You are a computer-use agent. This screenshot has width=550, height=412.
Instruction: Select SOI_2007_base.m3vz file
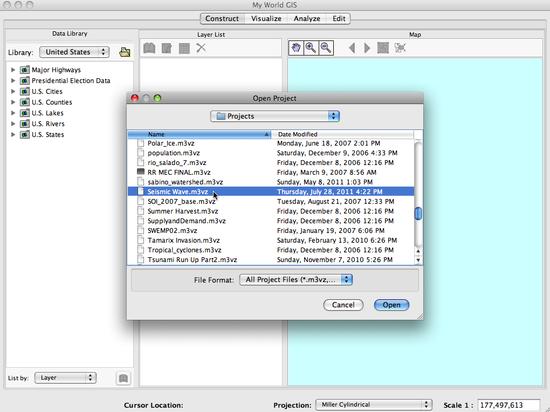pyautogui.click(x=271, y=201)
